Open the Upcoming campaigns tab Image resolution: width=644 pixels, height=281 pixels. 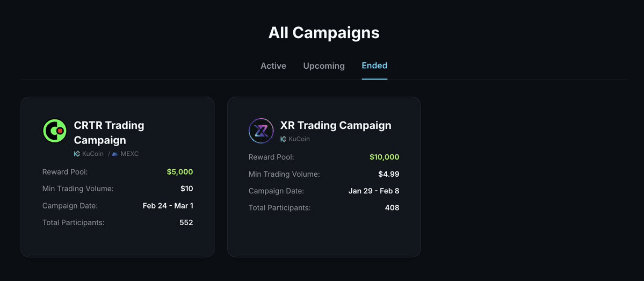pos(324,66)
